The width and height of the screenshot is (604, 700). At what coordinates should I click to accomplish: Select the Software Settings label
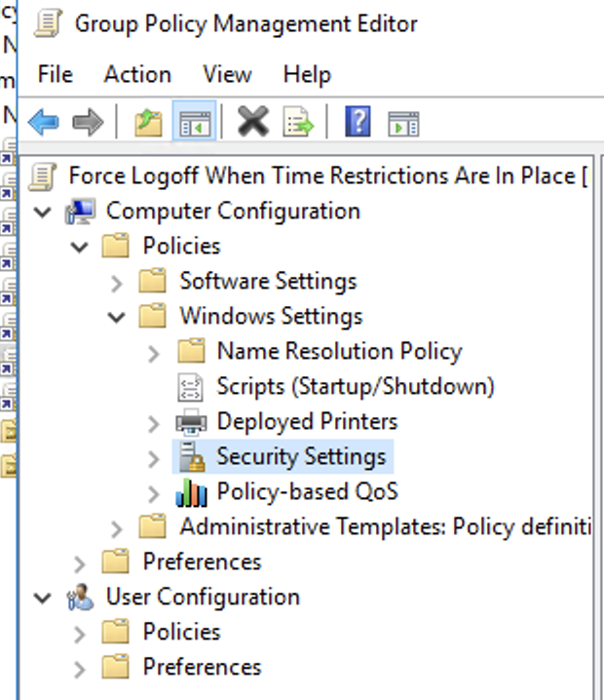point(268,282)
